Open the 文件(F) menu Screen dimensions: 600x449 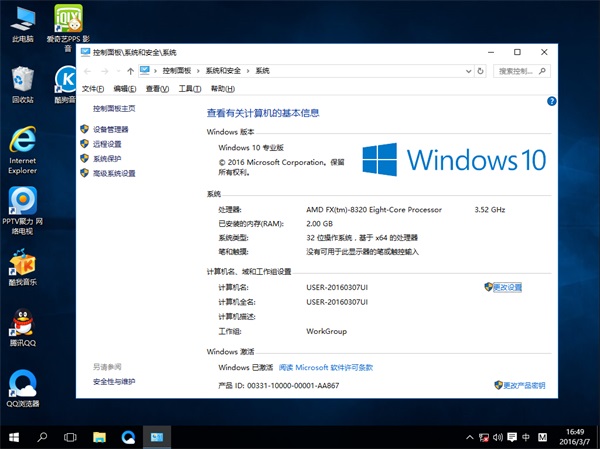[93, 89]
